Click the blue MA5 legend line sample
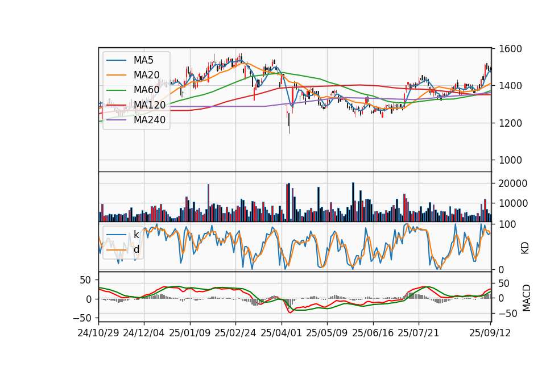 click(116, 60)
